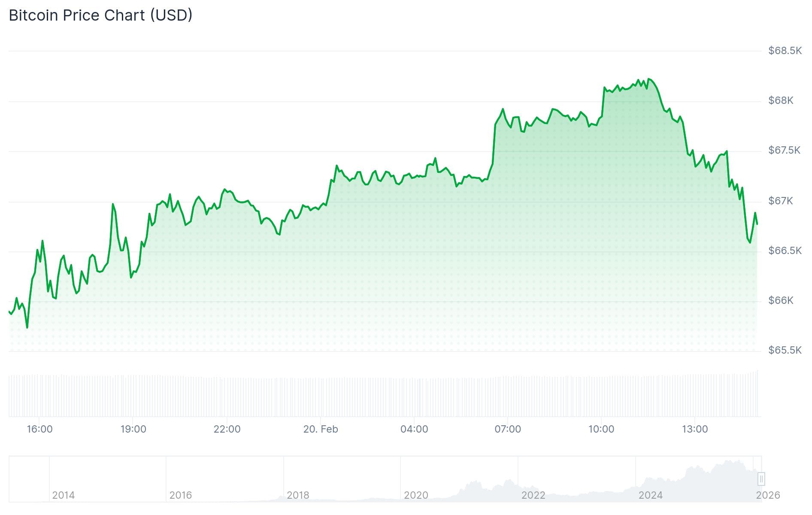Select the 04:00 time axis label
Viewport: 812px width, 515px height.
[414, 429]
